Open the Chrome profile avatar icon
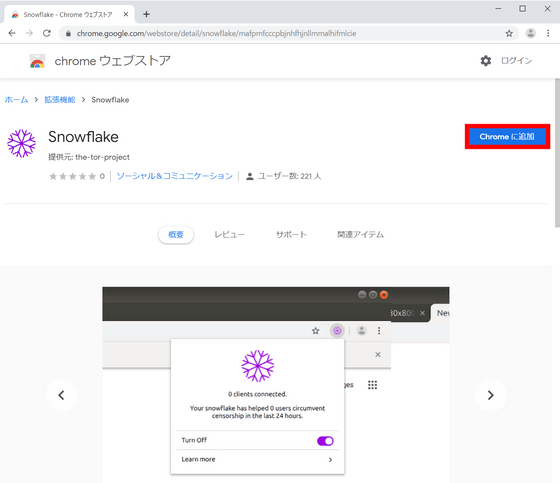This screenshot has height=483, width=560. 531,33
